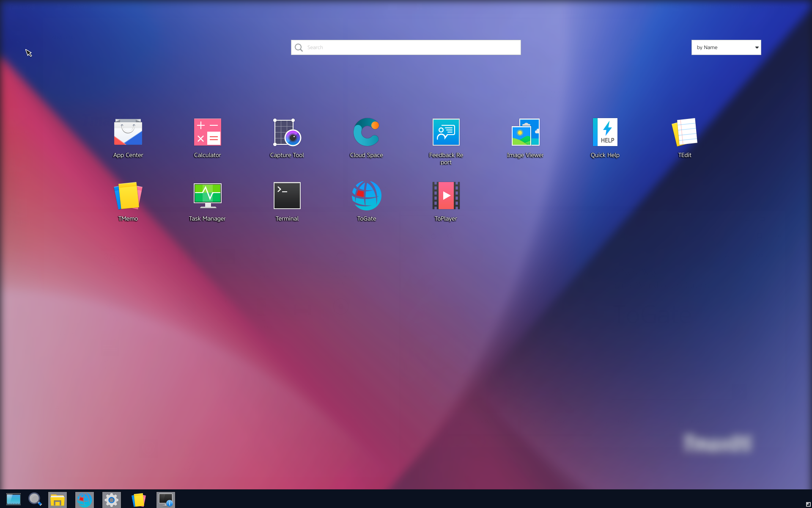Open the settings gear icon in the taskbar
This screenshot has height=508, width=812.
click(112, 500)
